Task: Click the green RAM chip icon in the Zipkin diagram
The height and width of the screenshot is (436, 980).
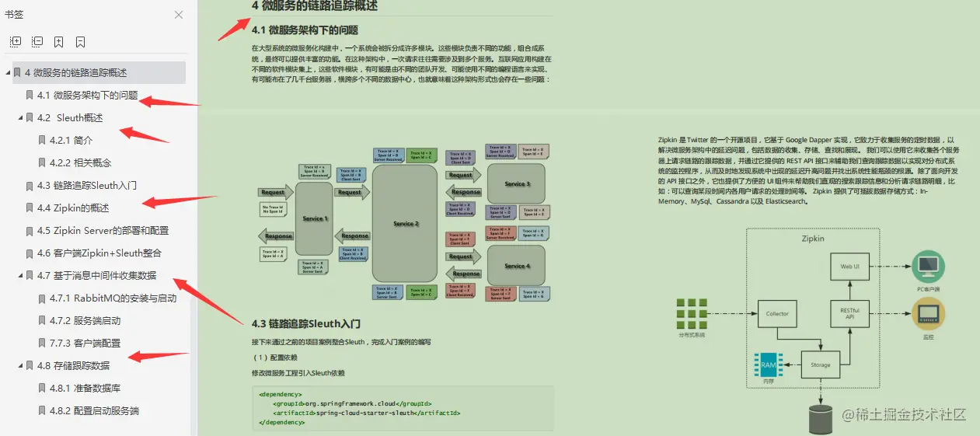Action: point(768,364)
